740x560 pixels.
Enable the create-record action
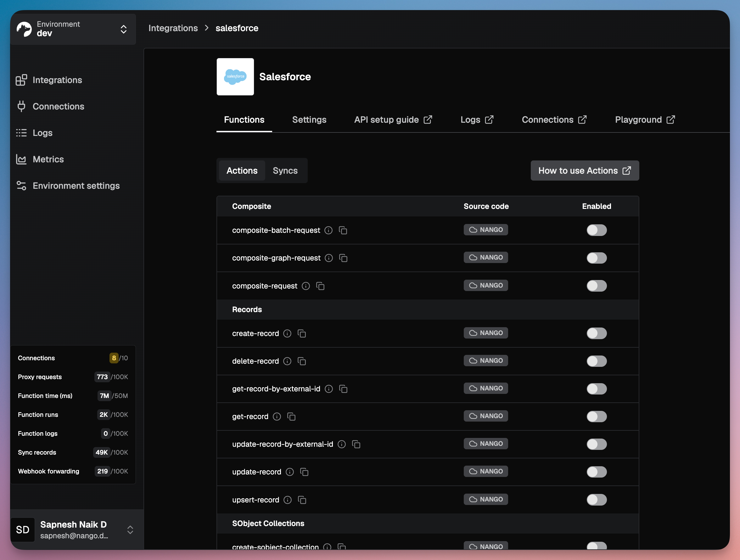pyautogui.click(x=597, y=333)
